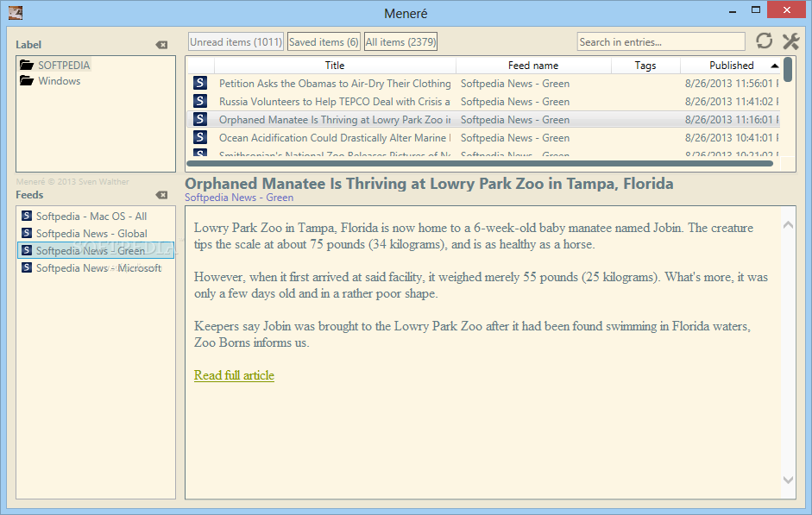Select the Softpedia News - Global feed
Screen dimensions: 812x515
[91, 234]
